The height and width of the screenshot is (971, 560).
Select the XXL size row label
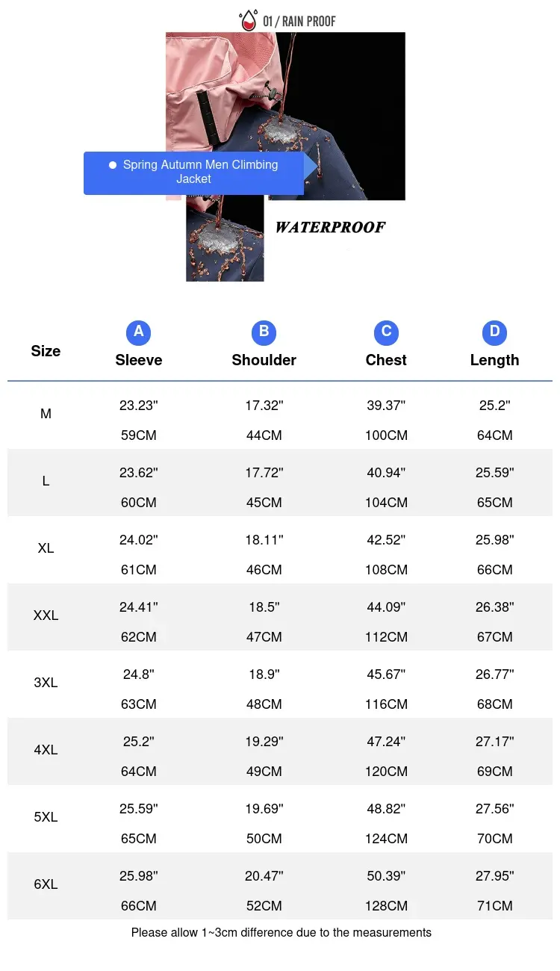pos(46,615)
